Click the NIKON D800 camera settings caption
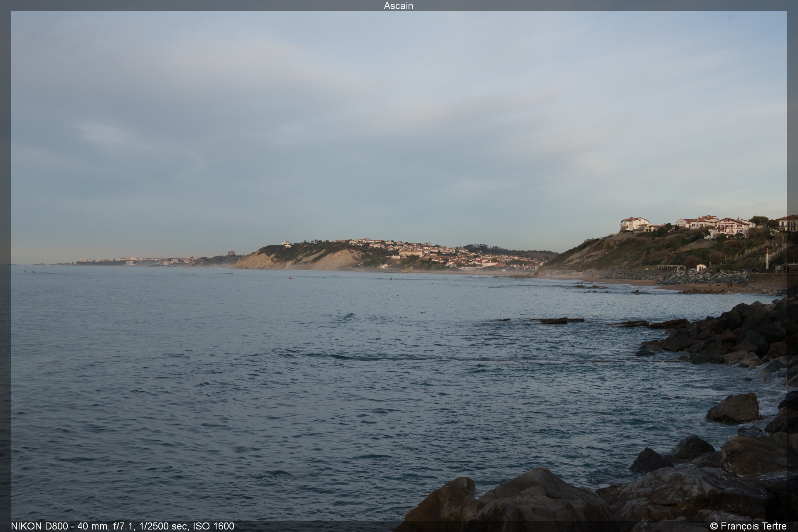 pos(123,526)
